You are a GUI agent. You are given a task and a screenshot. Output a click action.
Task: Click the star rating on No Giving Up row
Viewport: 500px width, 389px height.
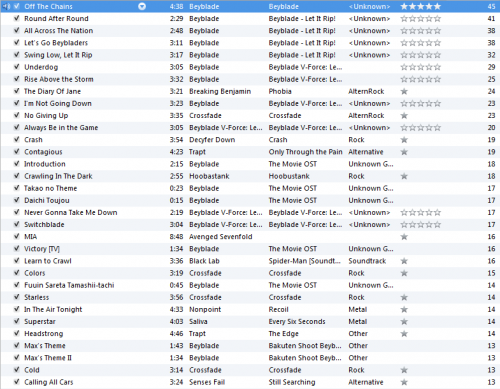click(404, 116)
